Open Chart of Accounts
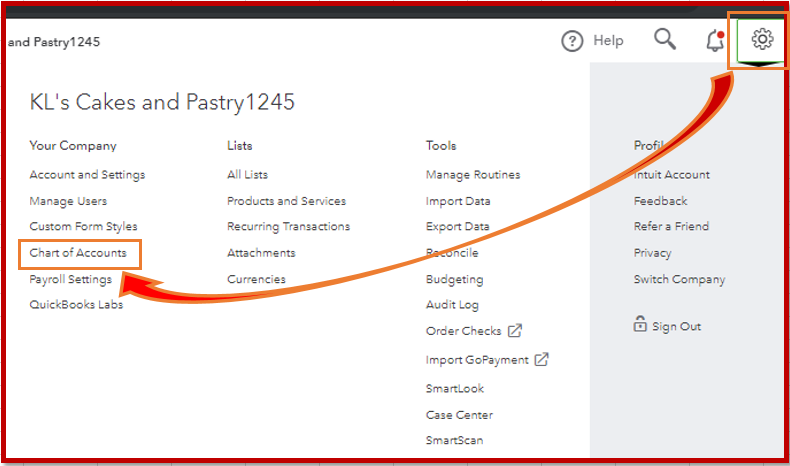The height and width of the screenshot is (466, 790). point(78,253)
